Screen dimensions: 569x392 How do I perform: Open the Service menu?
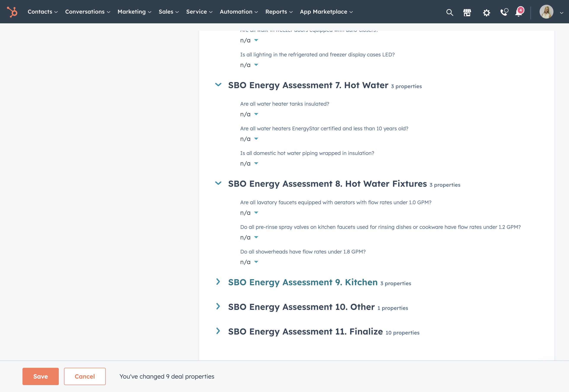199,12
